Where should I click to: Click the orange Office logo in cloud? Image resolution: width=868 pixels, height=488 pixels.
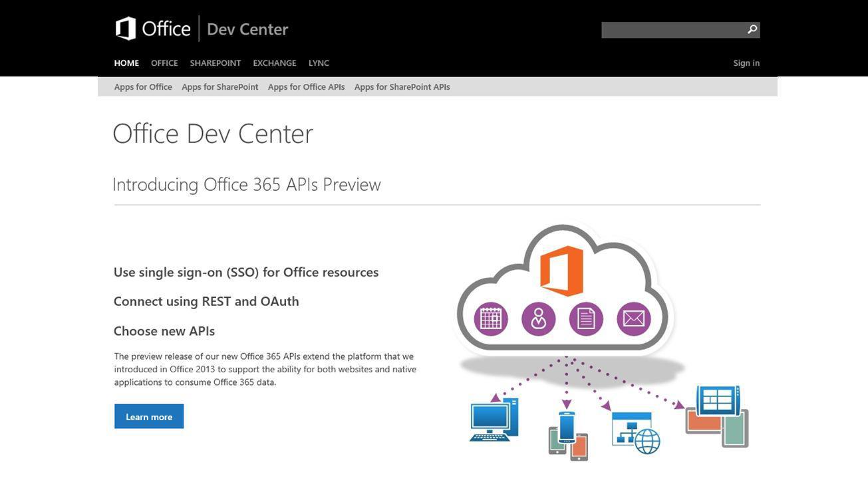(562, 271)
